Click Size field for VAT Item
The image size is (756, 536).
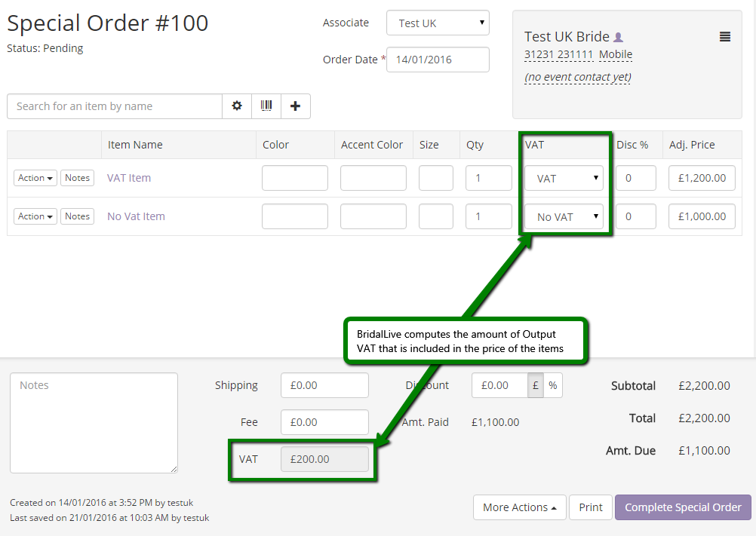point(436,178)
